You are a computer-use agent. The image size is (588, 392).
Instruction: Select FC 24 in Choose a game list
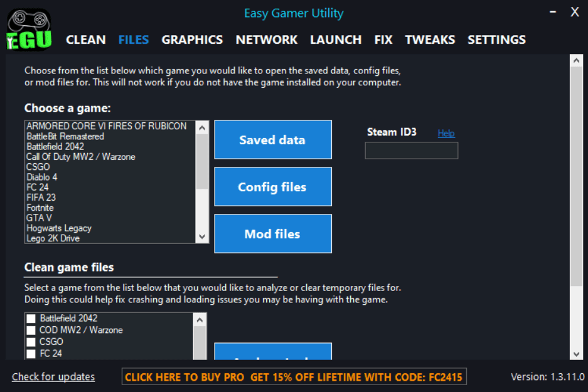[110, 187]
